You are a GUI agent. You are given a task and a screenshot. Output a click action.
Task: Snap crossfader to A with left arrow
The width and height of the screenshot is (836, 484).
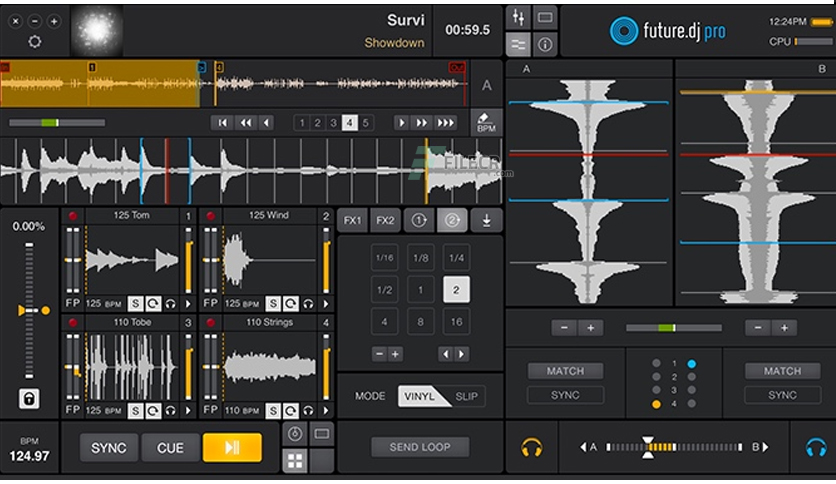point(583,447)
